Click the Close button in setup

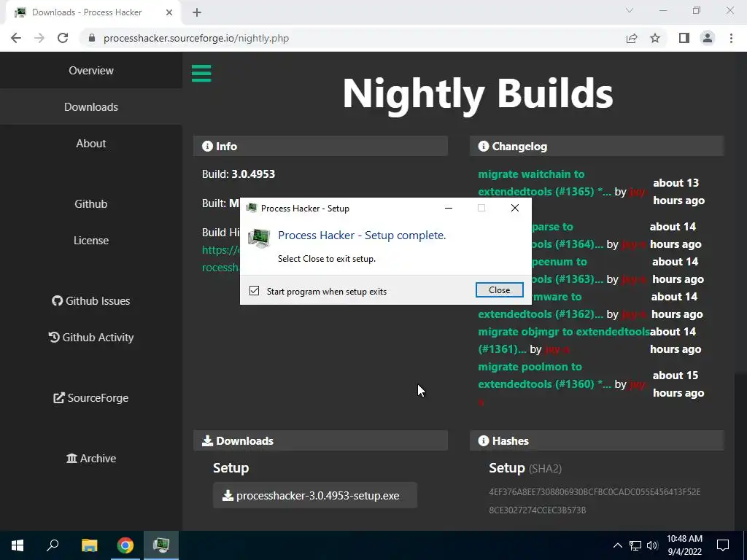click(499, 290)
